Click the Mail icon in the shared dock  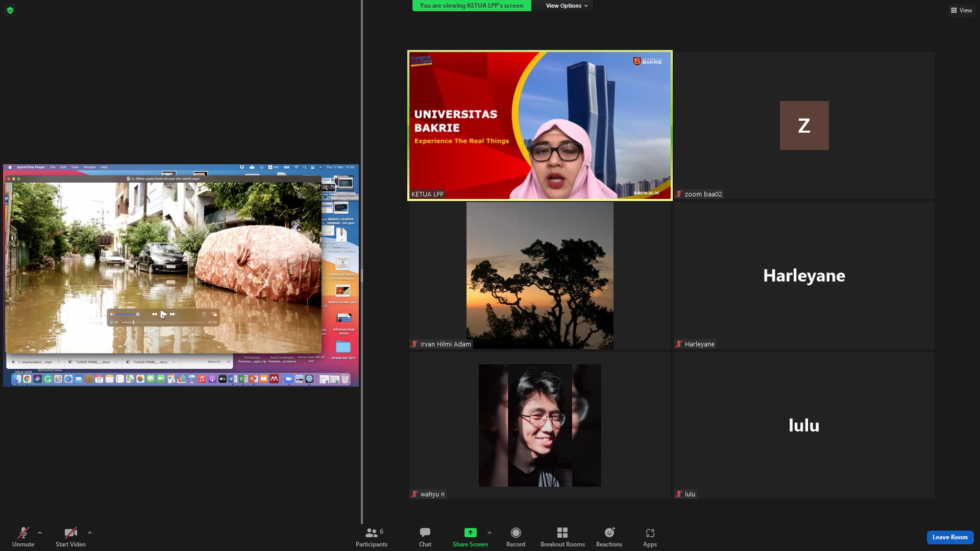[x=79, y=379]
